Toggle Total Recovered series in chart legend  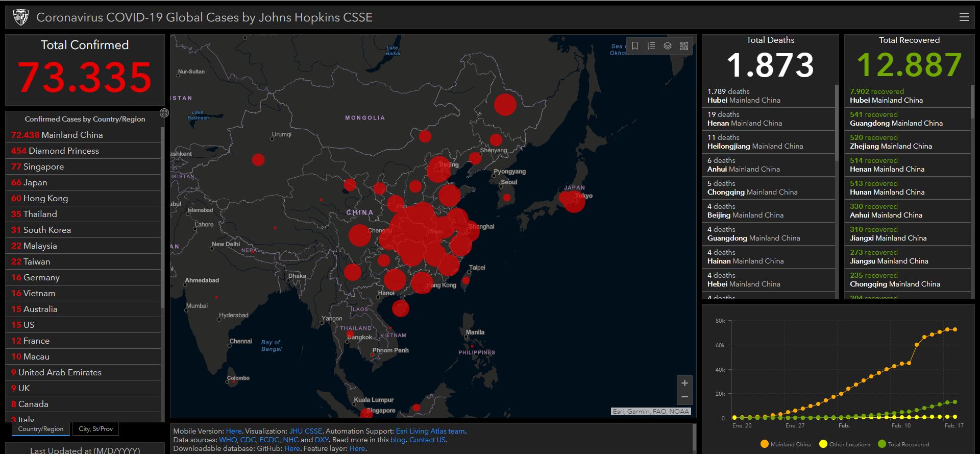903,444
